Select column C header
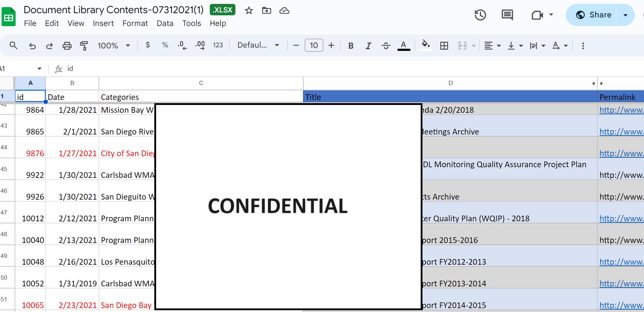Viewport: 644px width, 312px height. (201, 83)
